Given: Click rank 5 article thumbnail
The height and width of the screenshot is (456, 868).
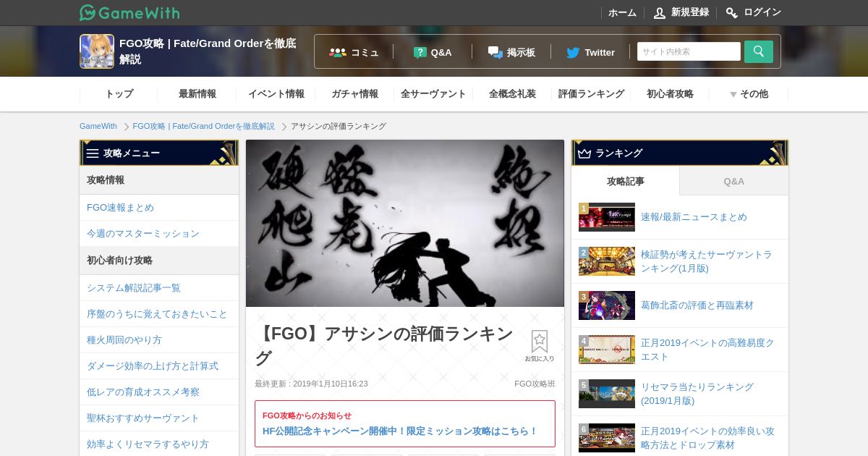Looking at the screenshot, I should tap(607, 394).
